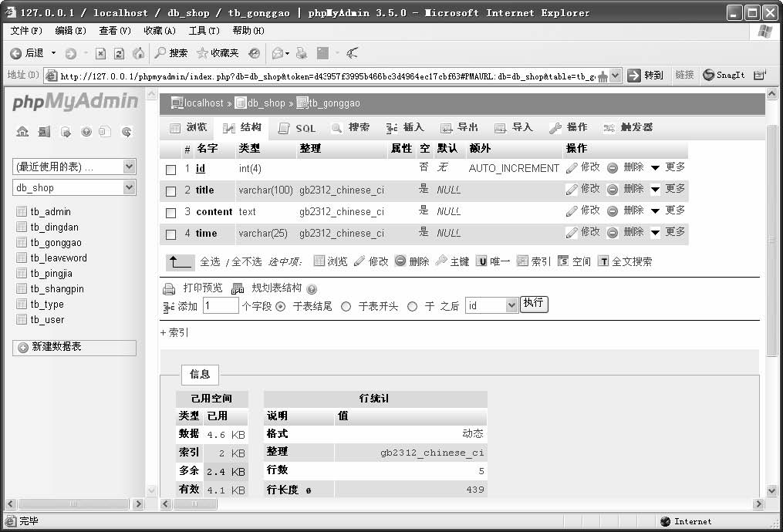Select the at end of table radio

[x=281, y=306]
